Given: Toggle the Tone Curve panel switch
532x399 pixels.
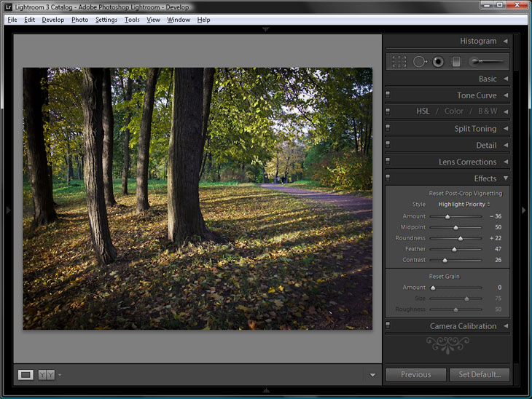Looking at the screenshot, I should pyautogui.click(x=388, y=95).
